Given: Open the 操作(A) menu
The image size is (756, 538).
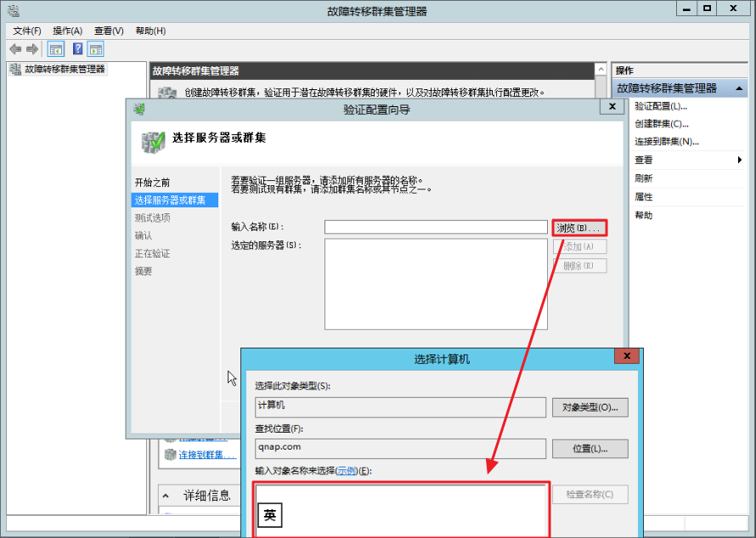Looking at the screenshot, I should click(67, 31).
